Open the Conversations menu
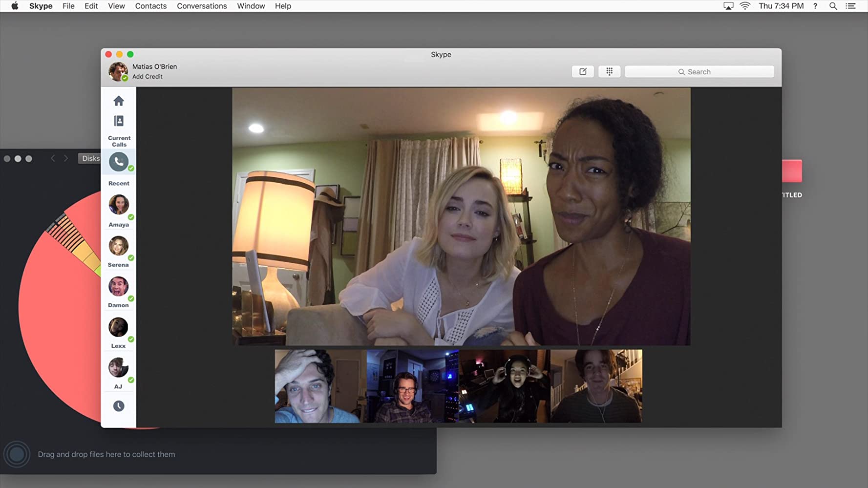This screenshot has width=868, height=488. 202,6
